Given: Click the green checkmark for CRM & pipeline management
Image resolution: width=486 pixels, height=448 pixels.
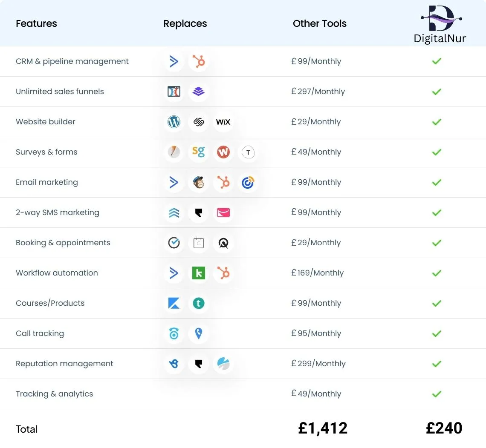Looking at the screenshot, I should (436, 61).
